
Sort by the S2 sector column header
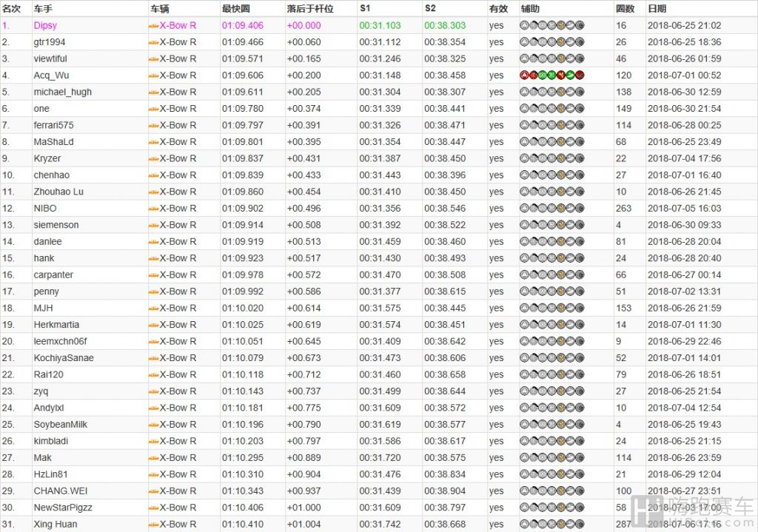pyautogui.click(x=430, y=8)
